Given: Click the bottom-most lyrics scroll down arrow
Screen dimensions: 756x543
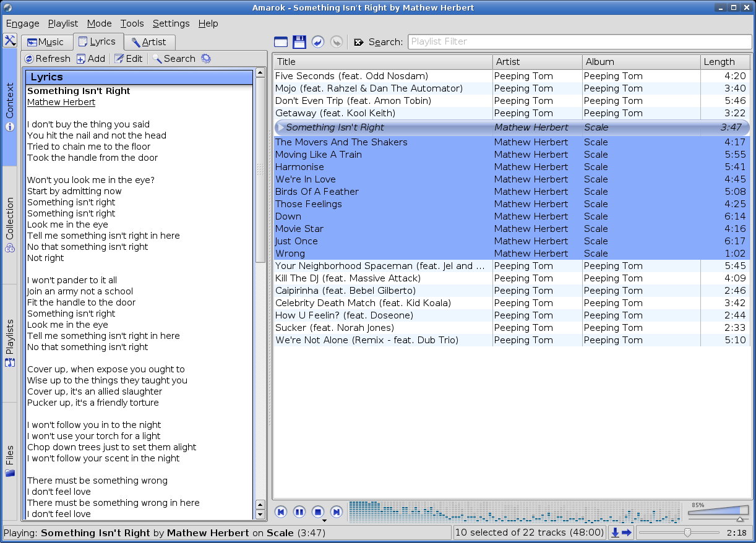Looking at the screenshot, I should 260,515.
